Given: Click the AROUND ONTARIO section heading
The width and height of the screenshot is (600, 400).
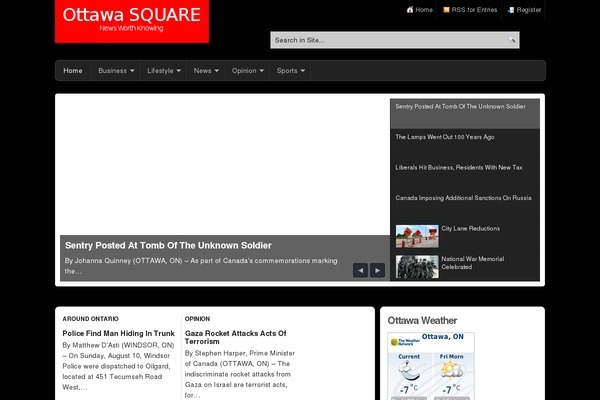Looking at the screenshot, I should pos(91,319).
